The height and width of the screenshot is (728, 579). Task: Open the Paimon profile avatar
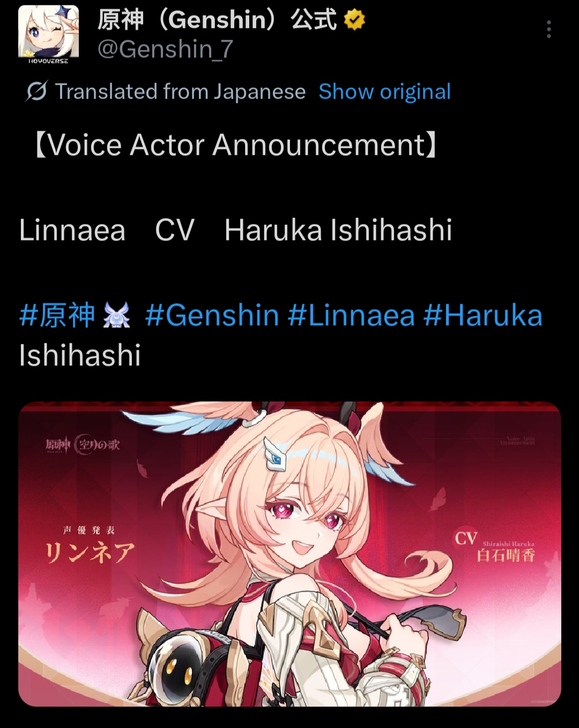pyautogui.click(x=48, y=34)
